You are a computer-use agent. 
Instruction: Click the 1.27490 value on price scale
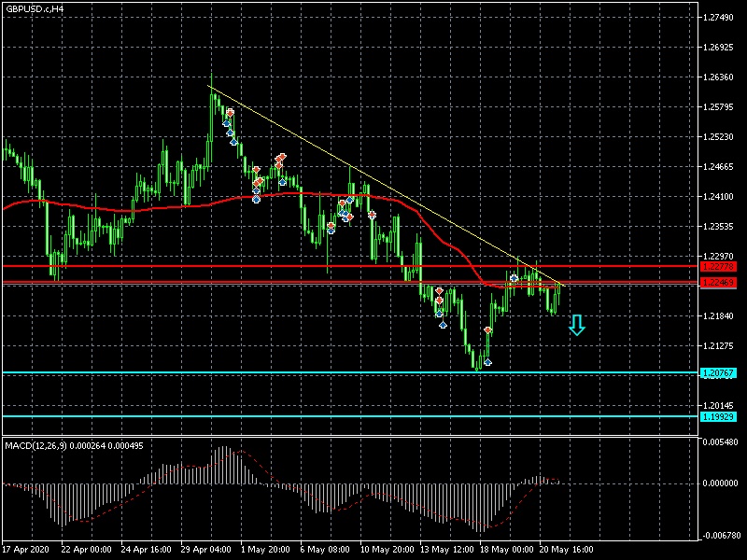coord(719,18)
